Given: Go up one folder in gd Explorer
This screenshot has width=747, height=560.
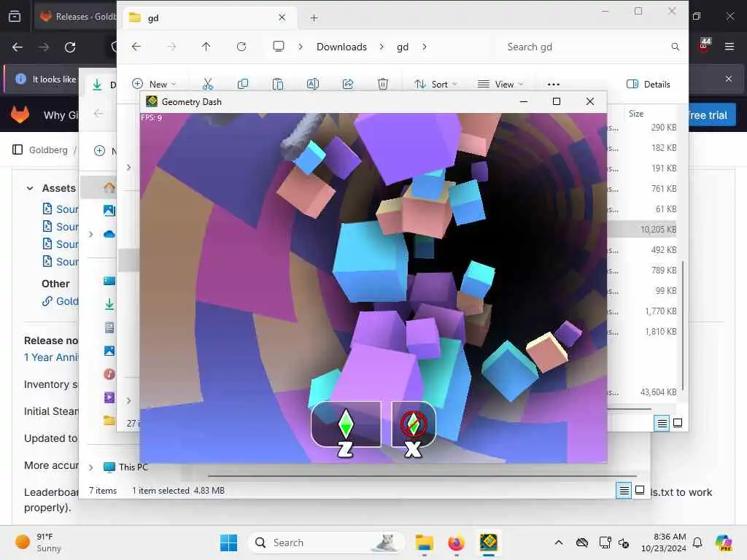Looking at the screenshot, I should coord(206,47).
